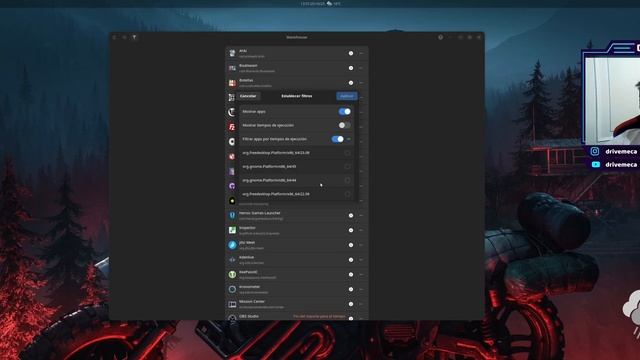Tick the select circle for Impression
Screen dimensions: 640x360
click(x=351, y=230)
